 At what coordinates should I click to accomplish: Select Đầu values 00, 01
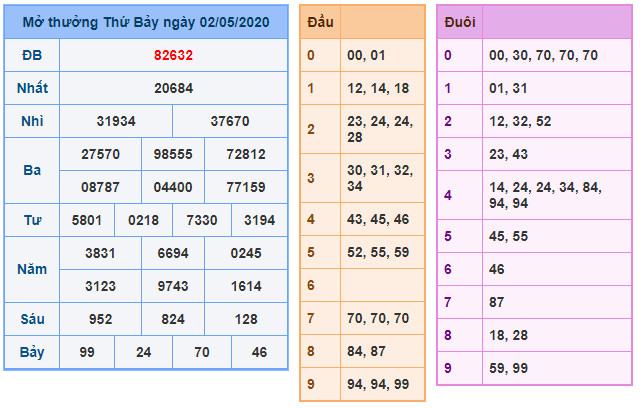click(x=366, y=55)
